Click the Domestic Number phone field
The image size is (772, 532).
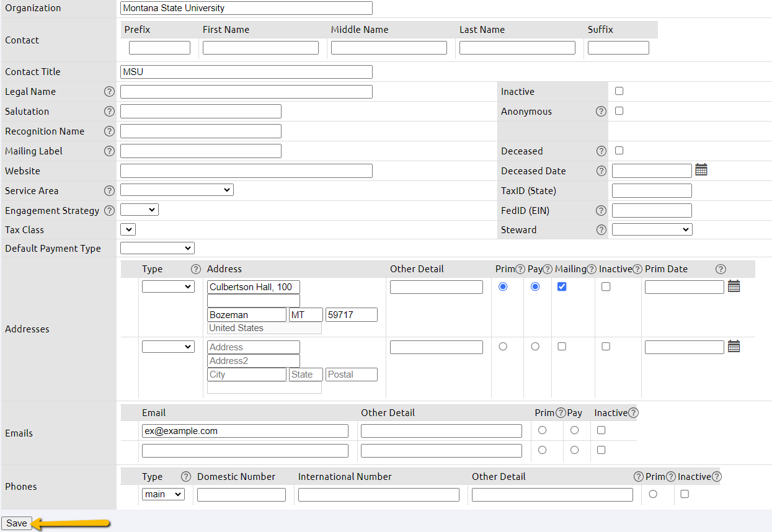(x=241, y=495)
